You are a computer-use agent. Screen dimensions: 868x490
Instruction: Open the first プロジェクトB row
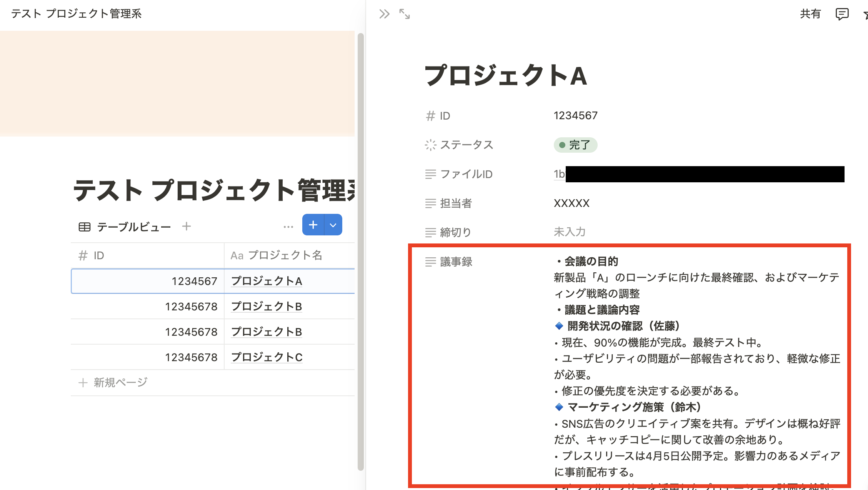[267, 307]
